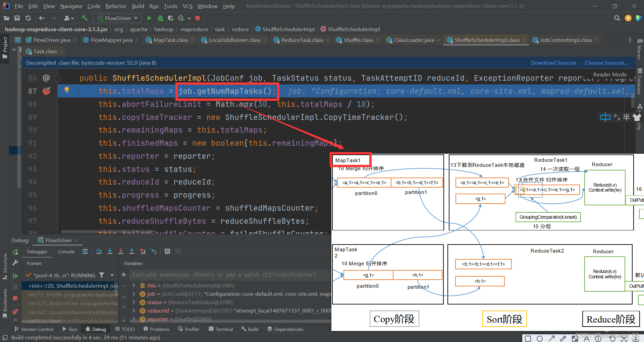Expand the 'reduceId' variable node
644x342 pixels.
coord(134,311)
